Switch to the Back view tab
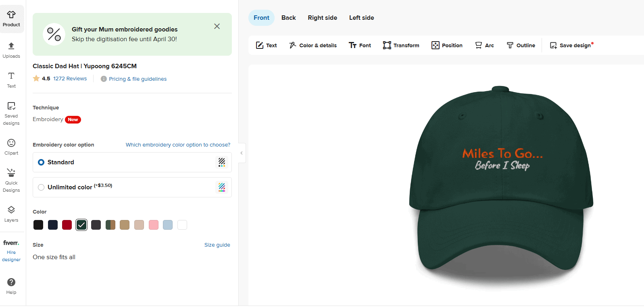This screenshot has height=308, width=644. pyautogui.click(x=288, y=18)
